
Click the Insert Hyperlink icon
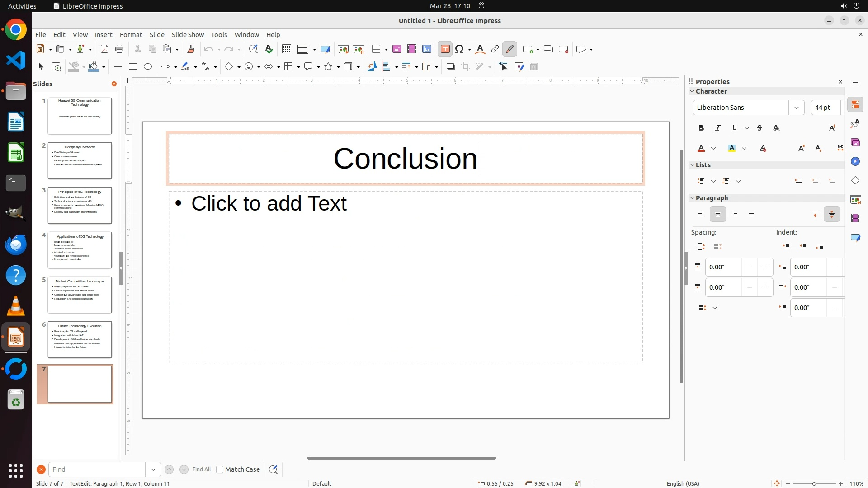[x=495, y=49]
